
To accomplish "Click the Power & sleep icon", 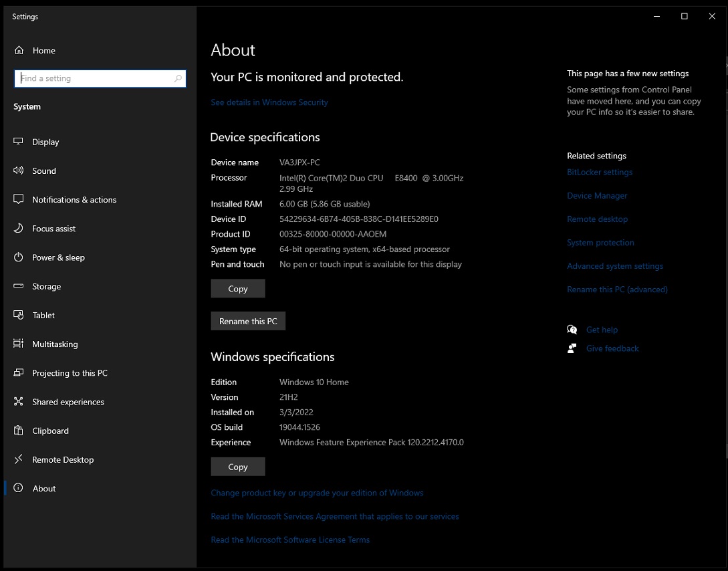I will tap(19, 257).
